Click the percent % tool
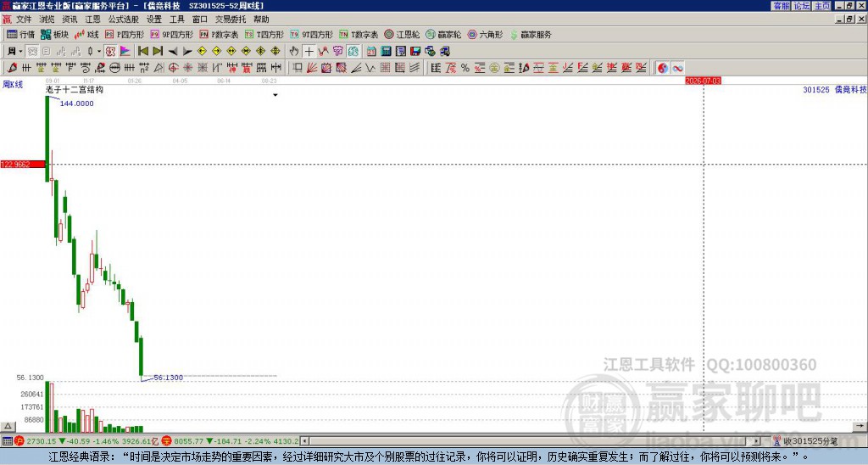This screenshot has width=868, height=465. click(465, 68)
